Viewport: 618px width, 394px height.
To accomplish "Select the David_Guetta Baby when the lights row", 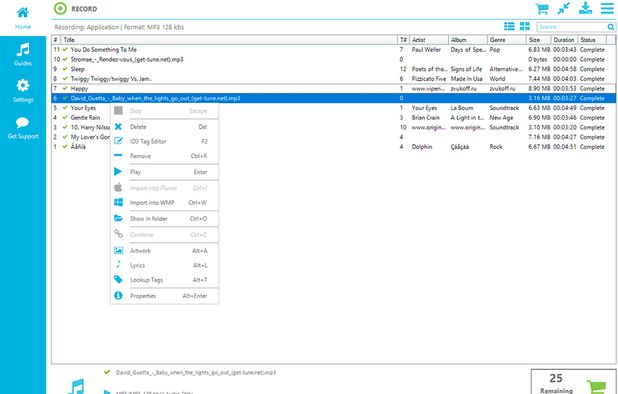I will 333,98.
